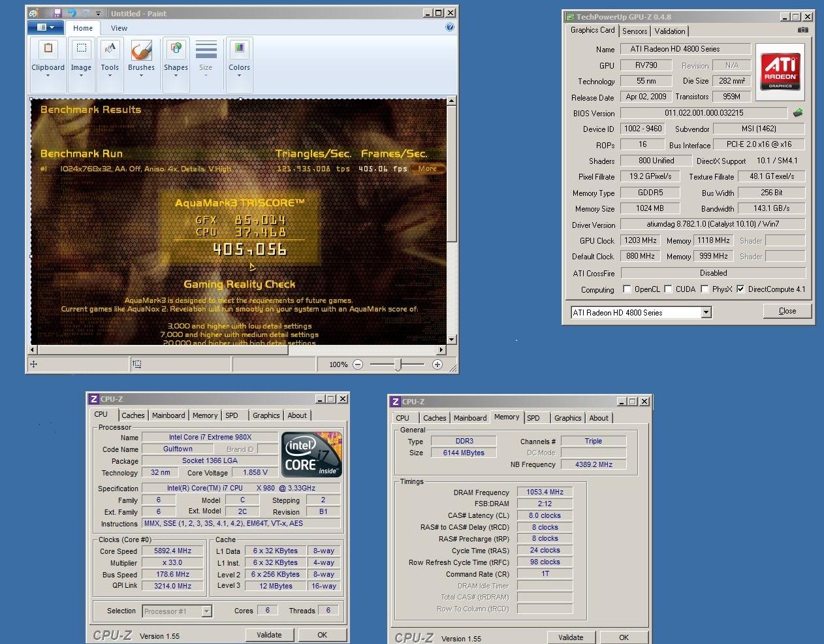The width and height of the screenshot is (824, 644).
Task: Expand the Colors group dropdown arrow
Action: 239,76
